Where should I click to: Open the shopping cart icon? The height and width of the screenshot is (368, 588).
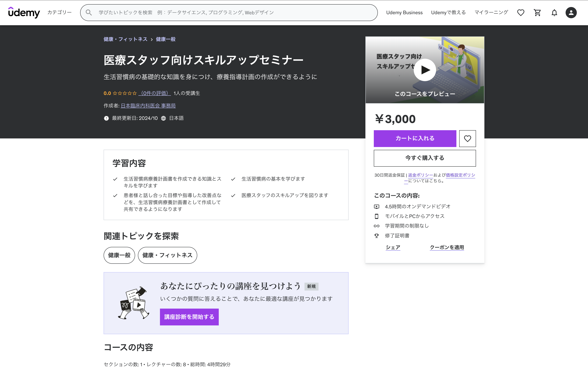point(537,12)
